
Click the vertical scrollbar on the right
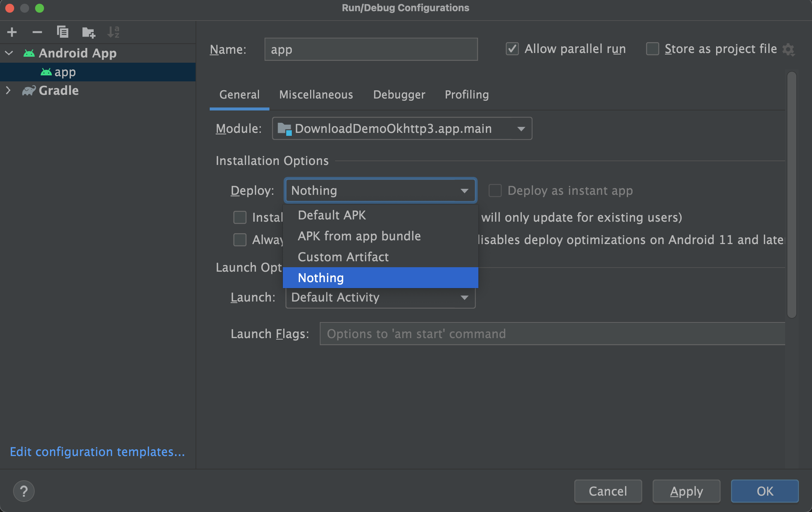pos(791,194)
